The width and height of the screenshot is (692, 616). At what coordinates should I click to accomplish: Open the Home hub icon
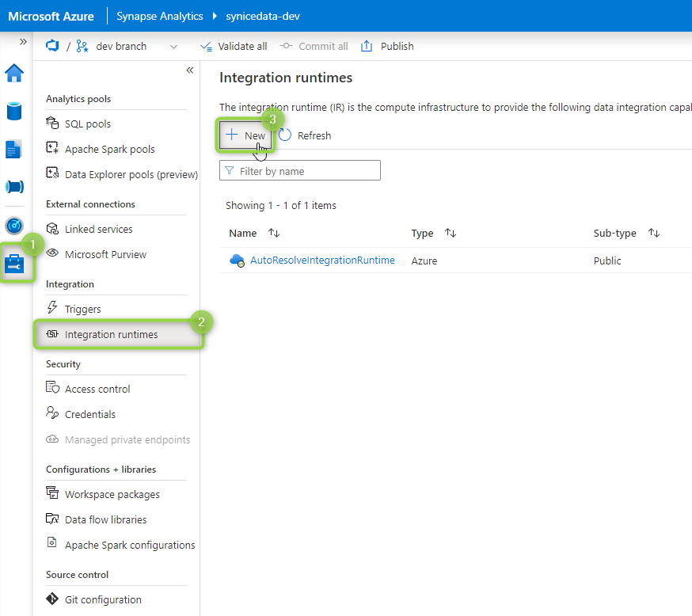point(14,74)
